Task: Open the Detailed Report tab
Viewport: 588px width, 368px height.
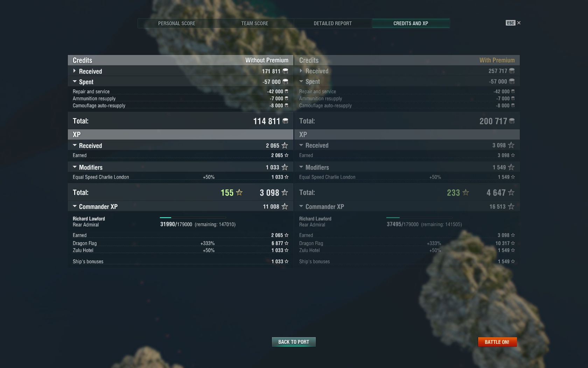Action: pos(333,23)
